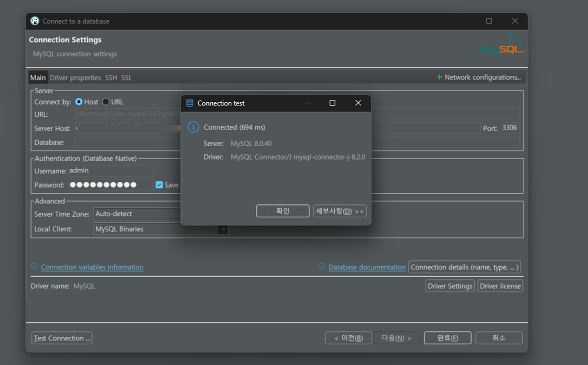
Task: Click the green plus Network configurations icon
Action: pyautogui.click(x=439, y=77)
